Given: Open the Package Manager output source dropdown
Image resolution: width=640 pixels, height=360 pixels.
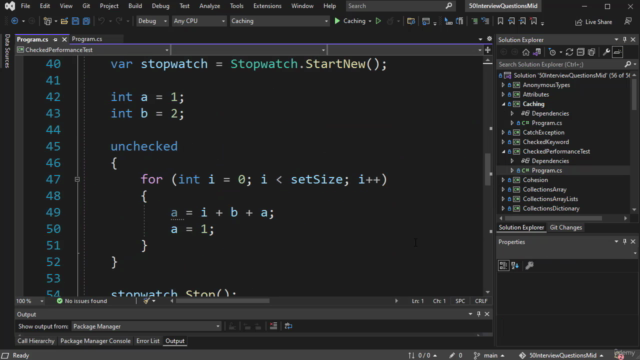Looking at the screenshot, I should click(x=146, y=326).
